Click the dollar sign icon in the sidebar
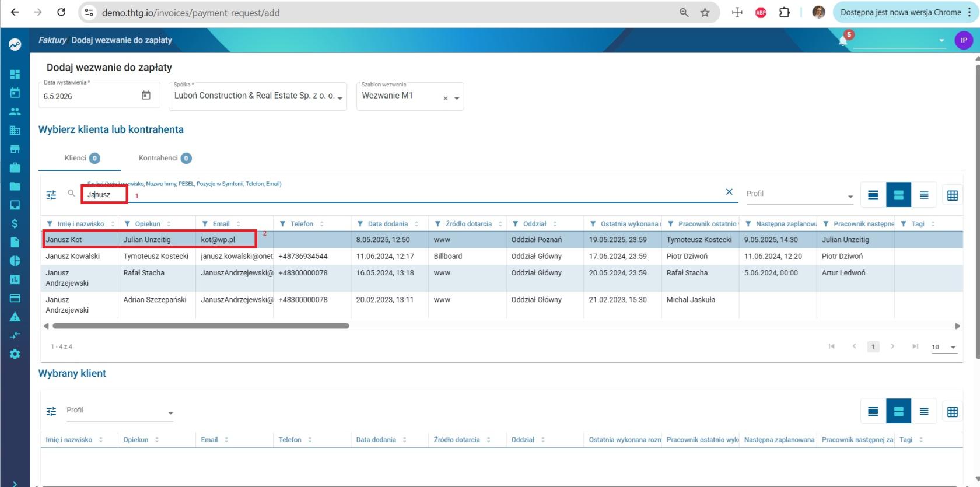The width and height of the screenshot is (980, 487). click(x=15, y=223)
